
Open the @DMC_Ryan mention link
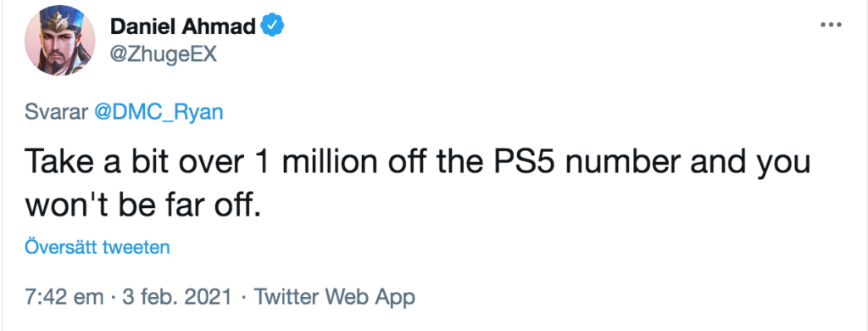[159, 112]
